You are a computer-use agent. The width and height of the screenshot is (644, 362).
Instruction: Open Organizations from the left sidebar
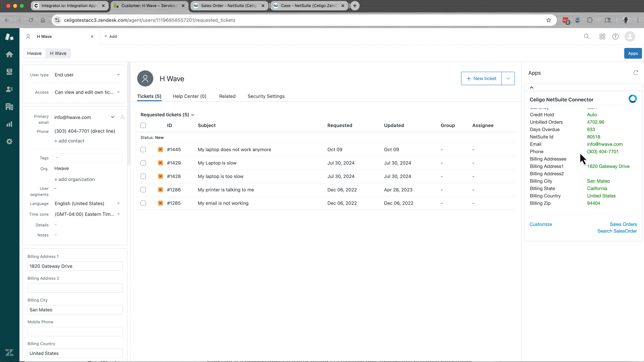tap(9, 106)
